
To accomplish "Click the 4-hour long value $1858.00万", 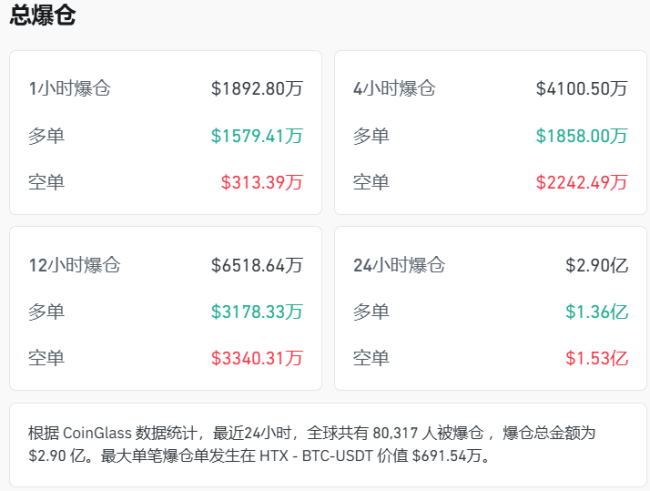I will click(x=582, y=136).
